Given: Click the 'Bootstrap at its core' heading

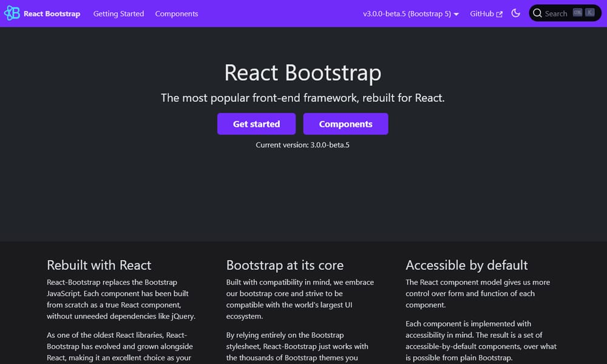Looking at the screenshot, I should pyautogui.click(x=285, y=265).
